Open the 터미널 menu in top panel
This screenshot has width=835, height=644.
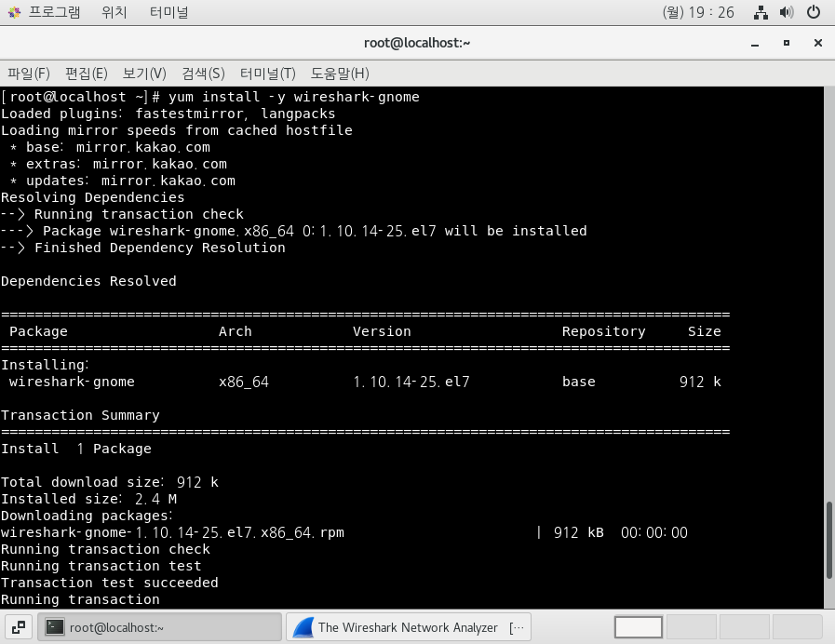(x=168, y=12)
